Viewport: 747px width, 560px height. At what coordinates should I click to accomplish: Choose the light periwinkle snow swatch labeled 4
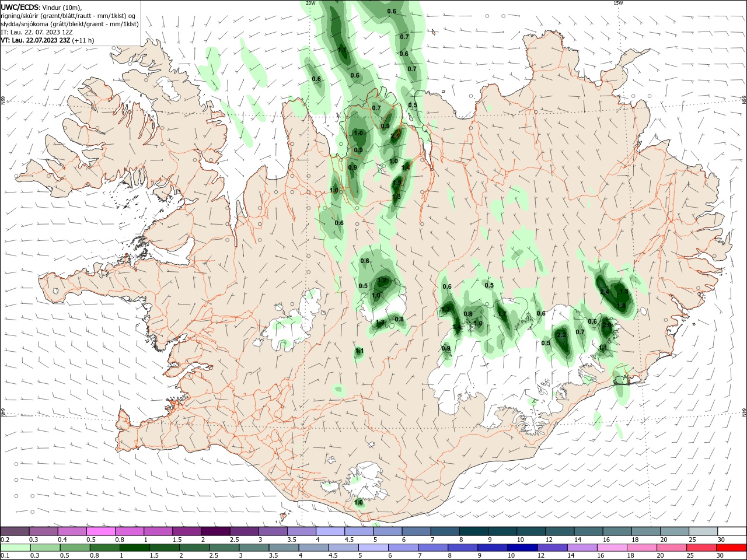coord(330,531)
